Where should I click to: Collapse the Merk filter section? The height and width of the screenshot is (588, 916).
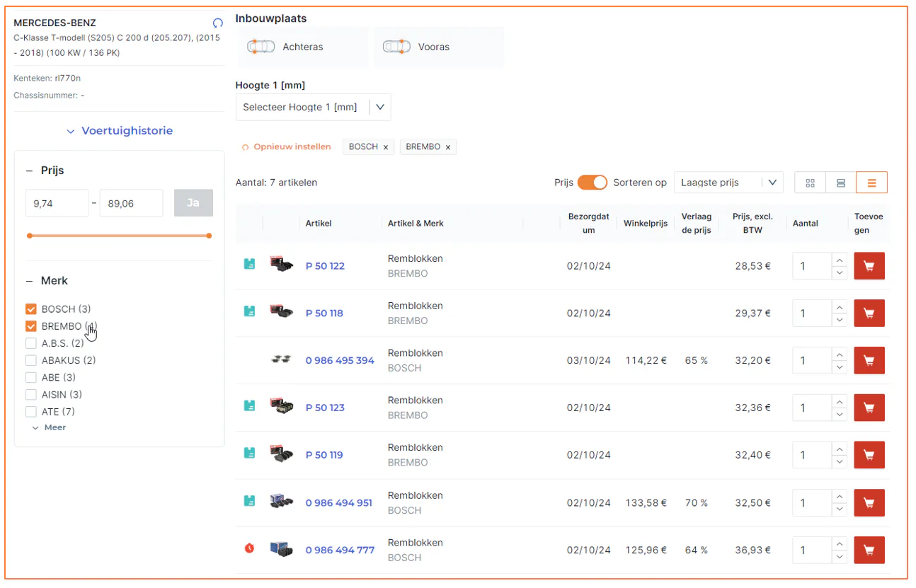coord(29,281)
